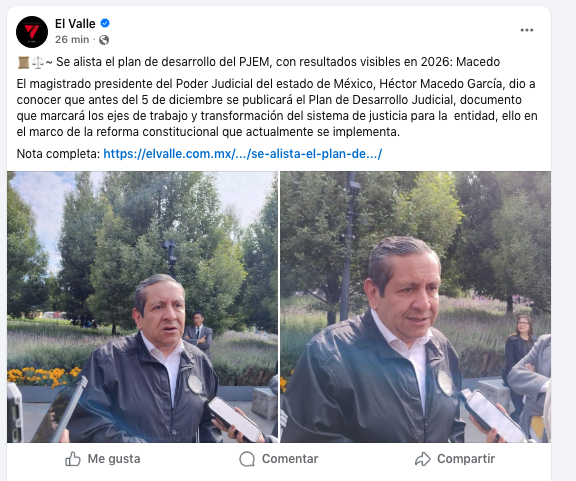
Task: Click the thumbs-up Me gusta icon
Action: (x=73, y=459)
